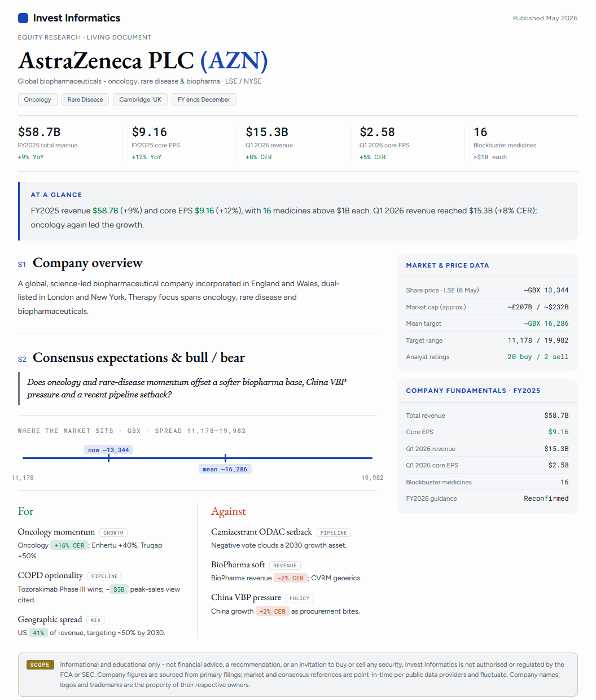Image resolution: width=596 pixels, height=700 pixels.
Task: Click the REVENUE tag beside BioPharma soft
Action: 285,565
